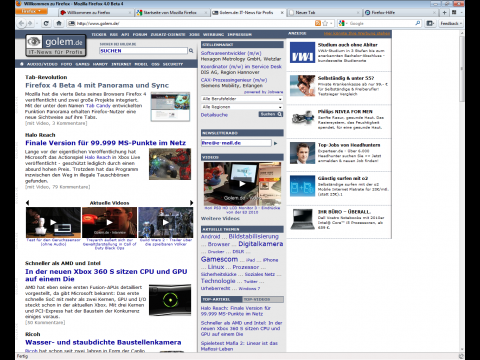The image size is (480, 360).
Task: Expand the Alle Berufsfelder dropdown
Action: pos(242,99)
